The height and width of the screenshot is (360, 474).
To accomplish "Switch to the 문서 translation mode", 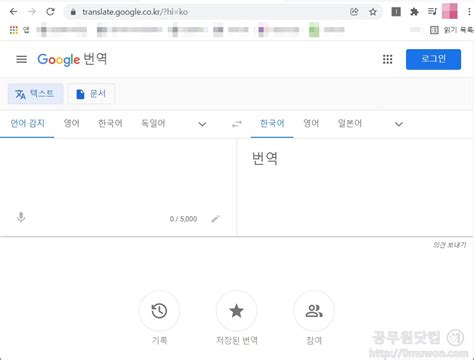I will (x=91, y=94).
